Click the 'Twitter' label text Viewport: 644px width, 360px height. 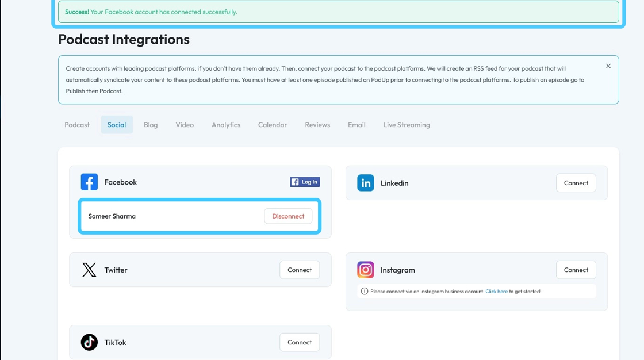point(116,270)
